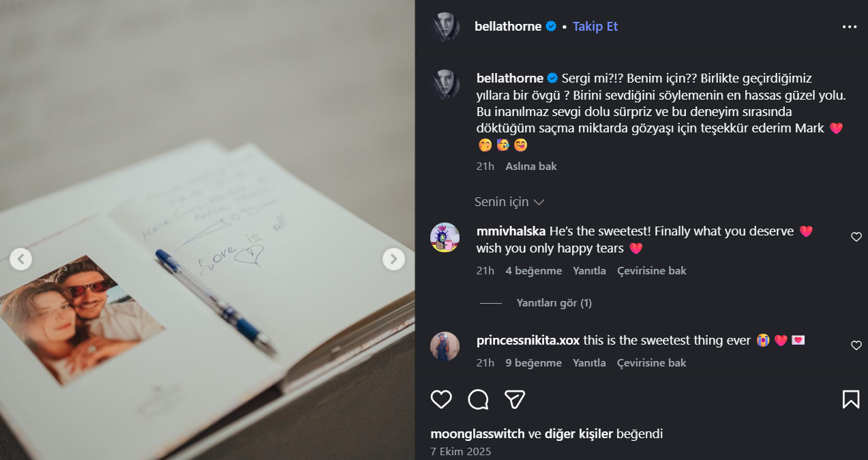This screenshot has height=460, width=868.
Task: Like princessnikita.xox's comment
Action: pos(856,345)
